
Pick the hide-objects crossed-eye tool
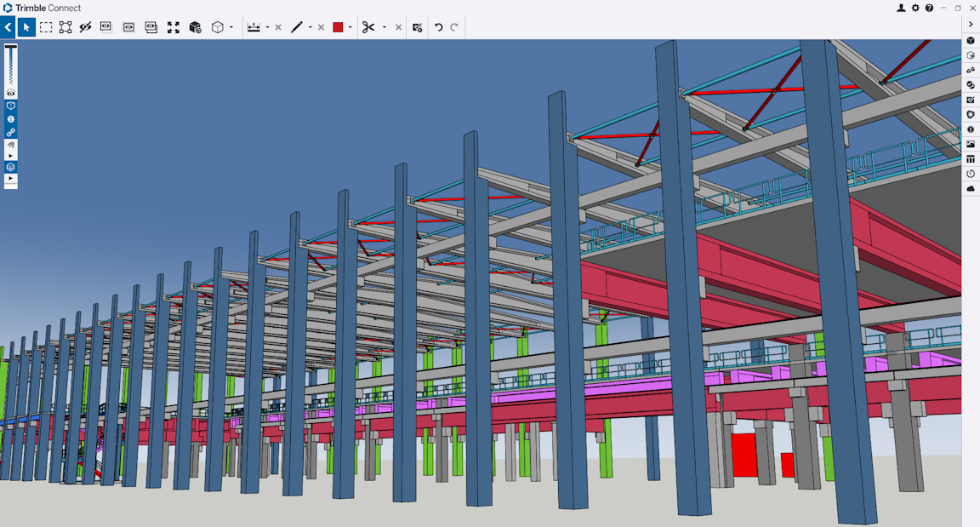click(x=84, y=26)
